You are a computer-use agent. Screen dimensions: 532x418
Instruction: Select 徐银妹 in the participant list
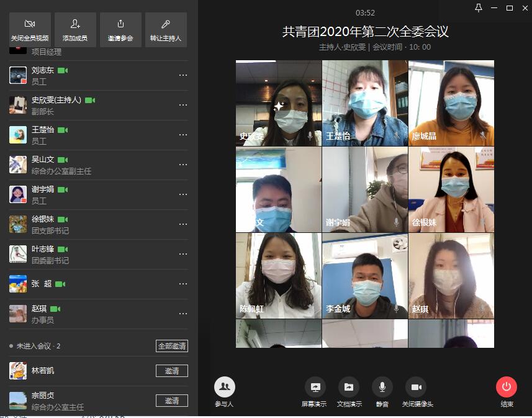[x=43, y=219]
